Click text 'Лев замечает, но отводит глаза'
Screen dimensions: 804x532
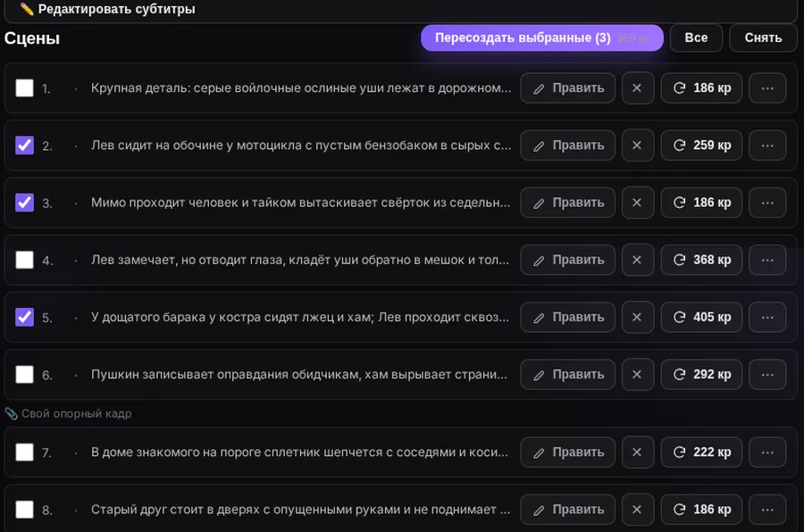coord(188,260)
